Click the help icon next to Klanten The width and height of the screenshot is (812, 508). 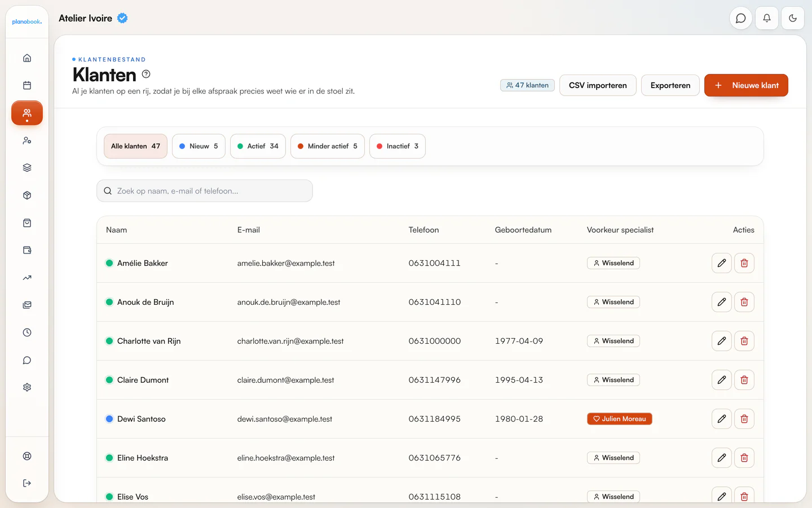pyautogui.click(x=146, y=74)
